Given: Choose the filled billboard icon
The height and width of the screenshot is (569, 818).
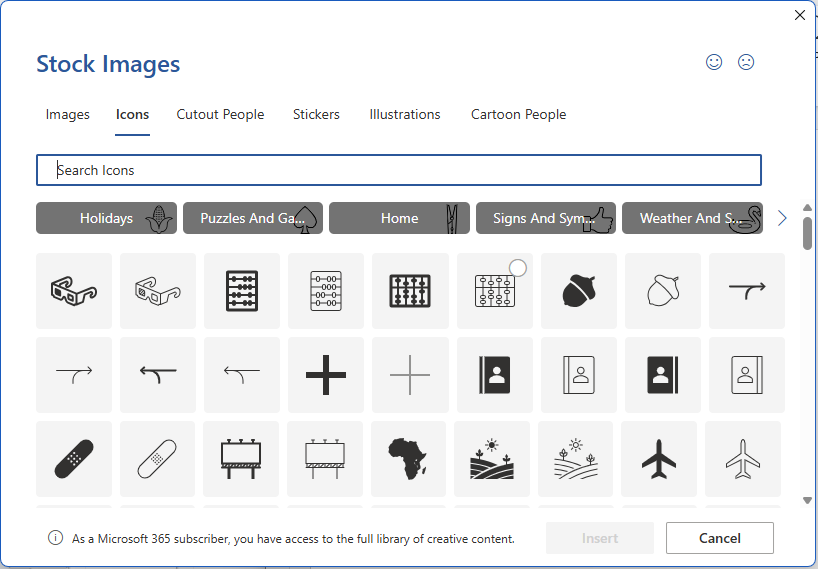Looking at the screenshot, I should click(240, 458).
